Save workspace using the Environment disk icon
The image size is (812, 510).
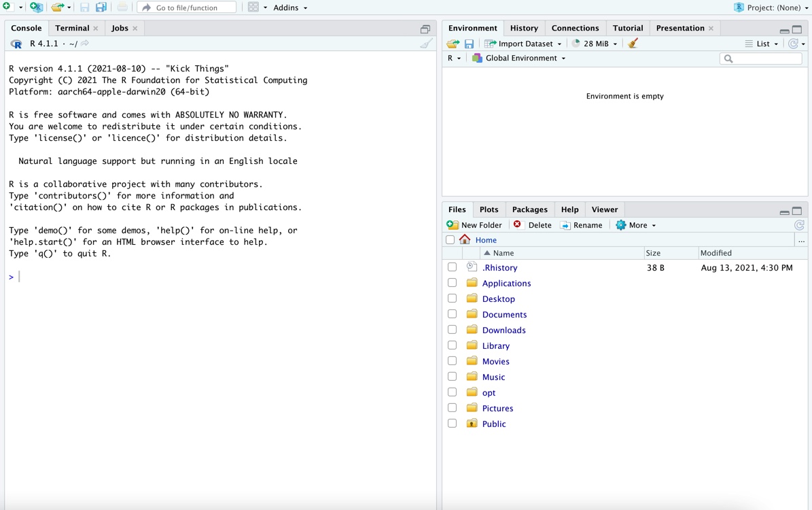(469, 44)
